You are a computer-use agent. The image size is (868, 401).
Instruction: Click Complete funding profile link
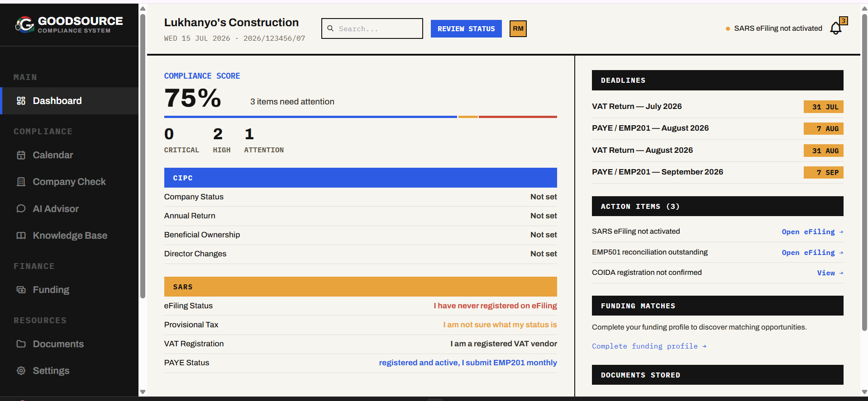(649, 346)
